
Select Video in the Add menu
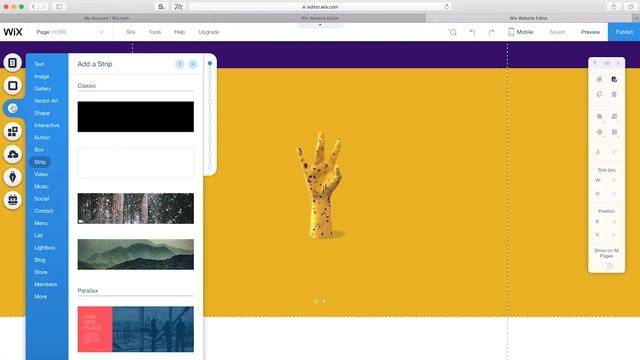pos(41,174)
